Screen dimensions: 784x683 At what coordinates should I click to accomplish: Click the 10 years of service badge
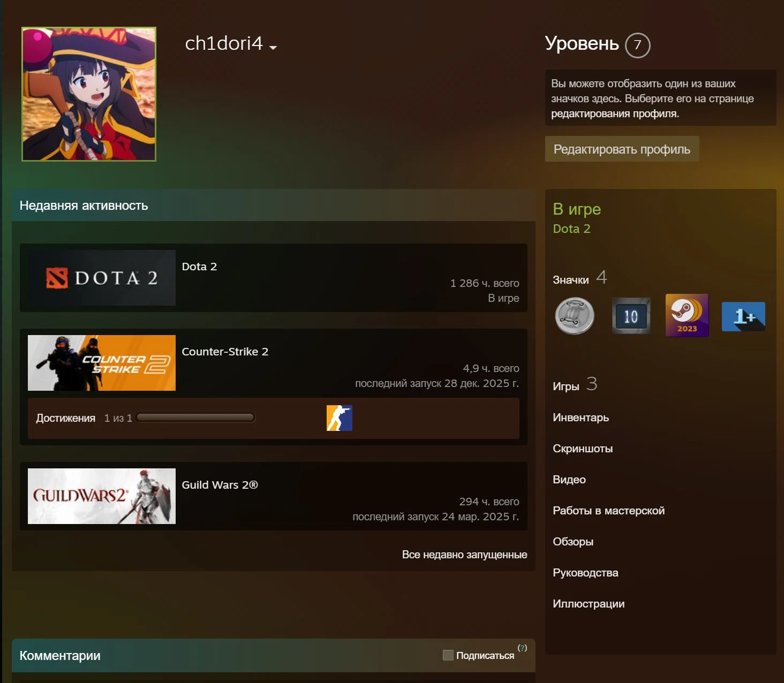[631, 316]
